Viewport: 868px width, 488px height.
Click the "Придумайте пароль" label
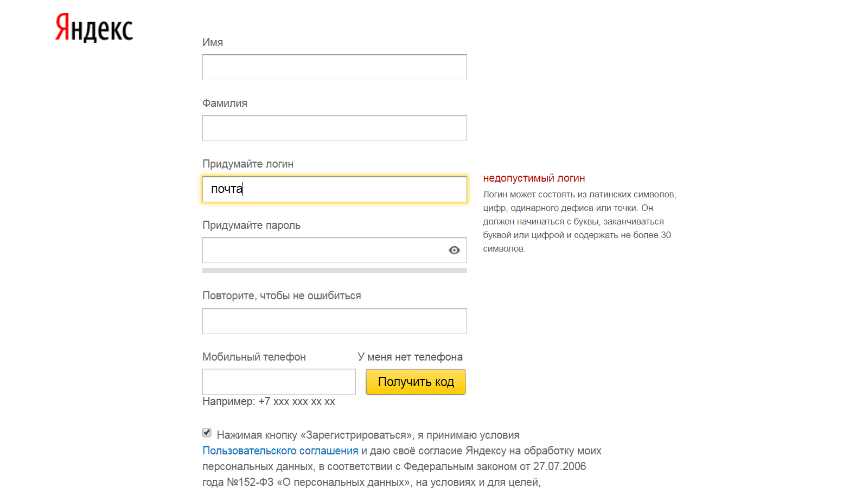251,225
